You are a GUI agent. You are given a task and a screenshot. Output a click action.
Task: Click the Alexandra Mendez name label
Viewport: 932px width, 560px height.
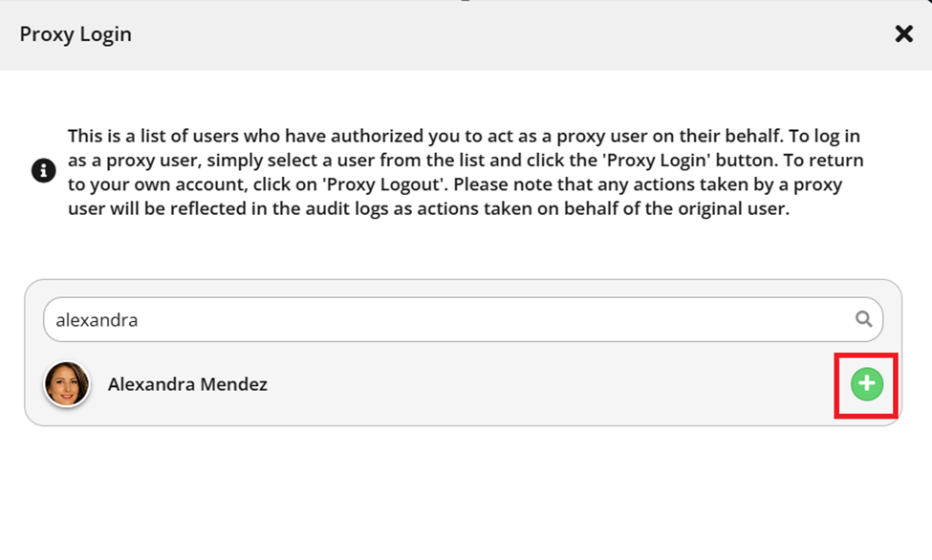tap(187, 384)
